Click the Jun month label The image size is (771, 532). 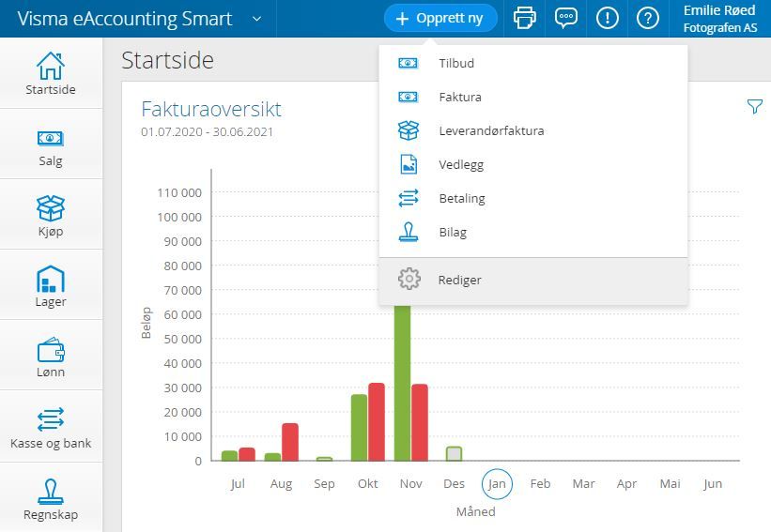pos(713,484)
